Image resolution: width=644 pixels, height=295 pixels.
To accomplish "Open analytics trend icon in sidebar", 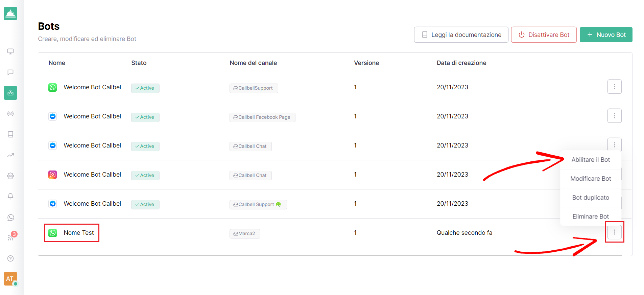I will pyautogui.click(x=10, y=155).
